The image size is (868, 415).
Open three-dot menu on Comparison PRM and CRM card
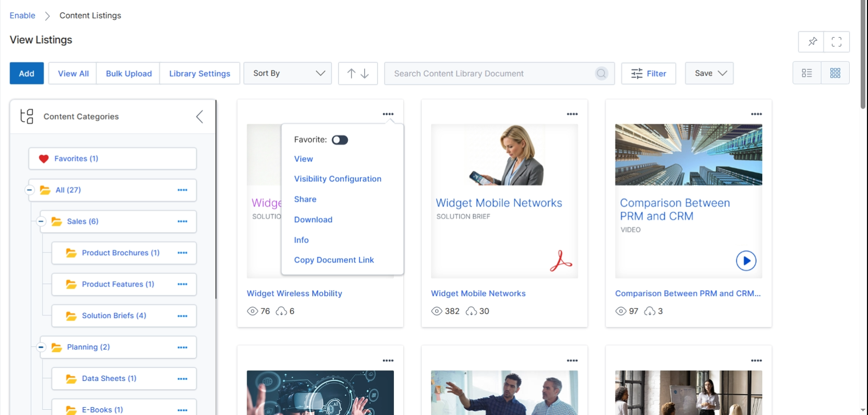pyautogui.click(x=756, y=114)
